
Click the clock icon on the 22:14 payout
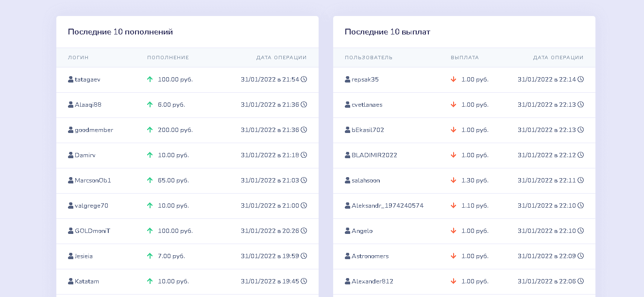(580, 79)
